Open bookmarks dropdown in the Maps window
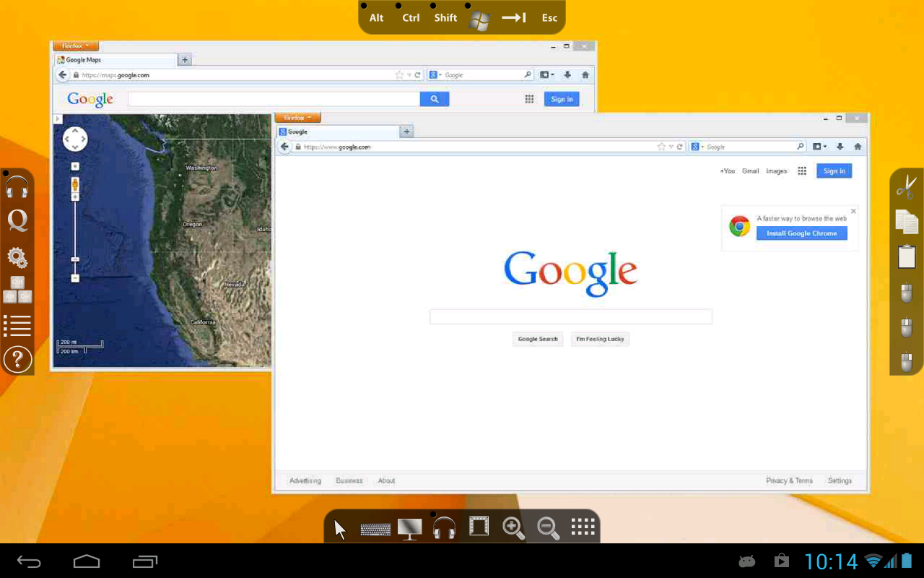The width and height of the screenshot is (924, 578). click(x=547, y=75)
